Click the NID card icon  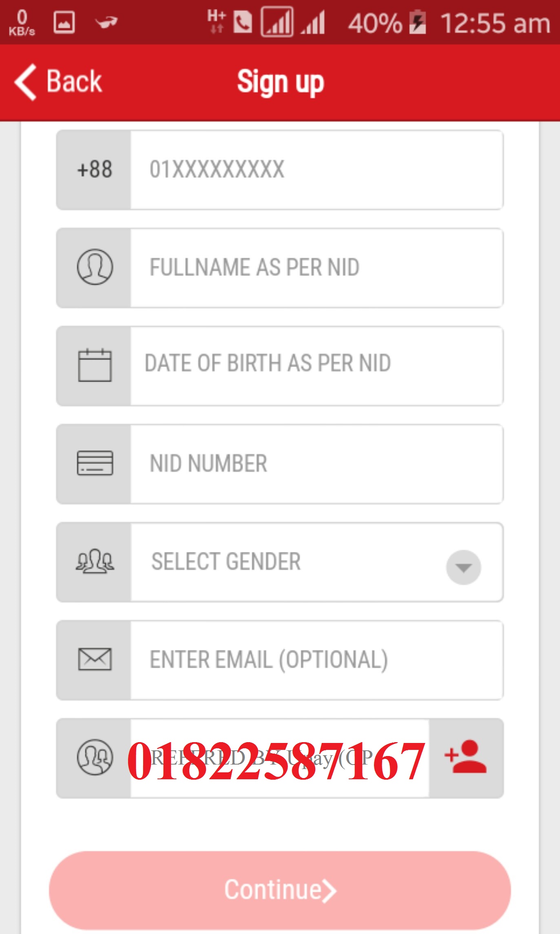click(95, 463)
